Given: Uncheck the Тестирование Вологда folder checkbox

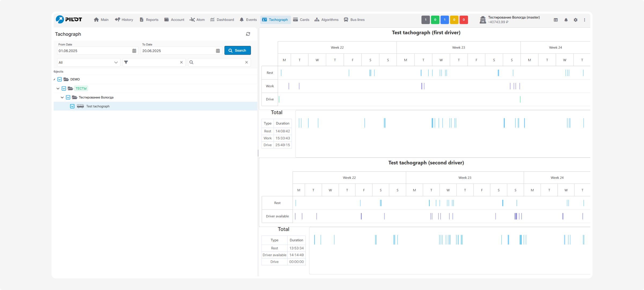Looking at the screenshot, I should click(x=68, y=97).
